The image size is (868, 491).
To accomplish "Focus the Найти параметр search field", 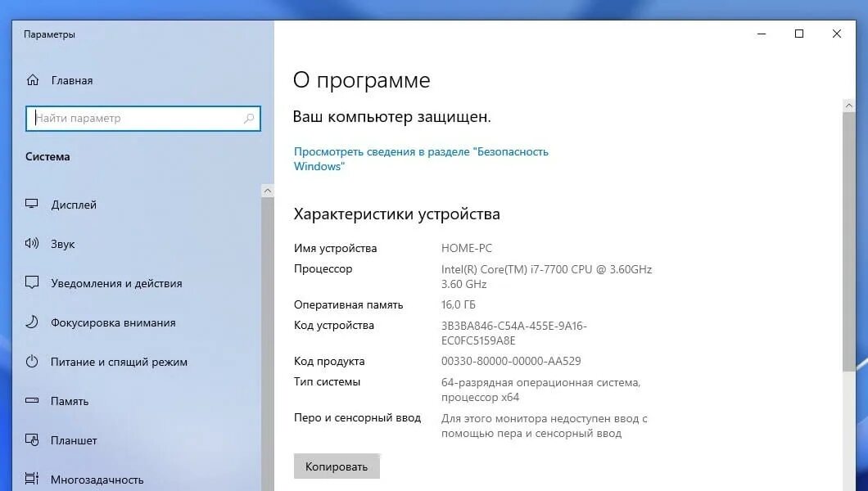I will click(x=142, y=119).
